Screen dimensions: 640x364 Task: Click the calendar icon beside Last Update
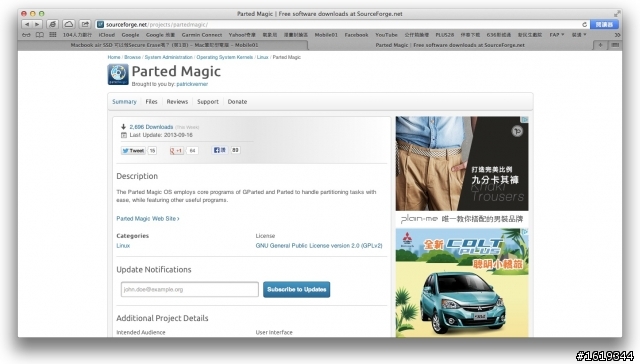[123, 135]
